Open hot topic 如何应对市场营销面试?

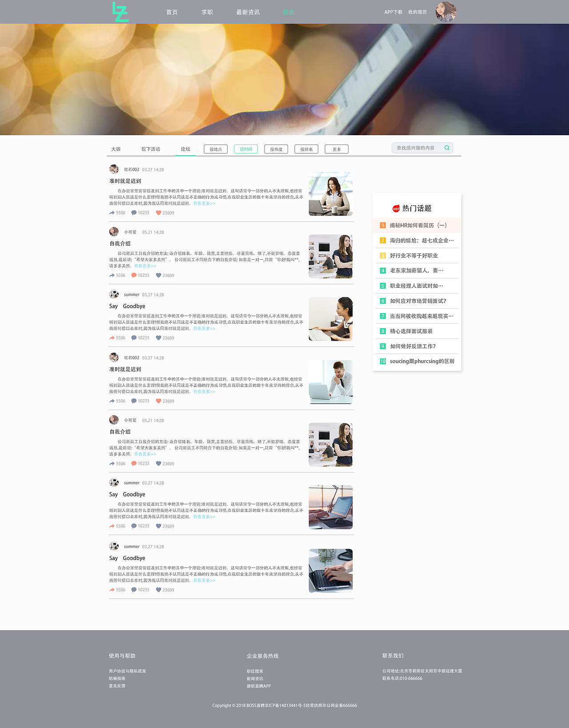(418, 301)
